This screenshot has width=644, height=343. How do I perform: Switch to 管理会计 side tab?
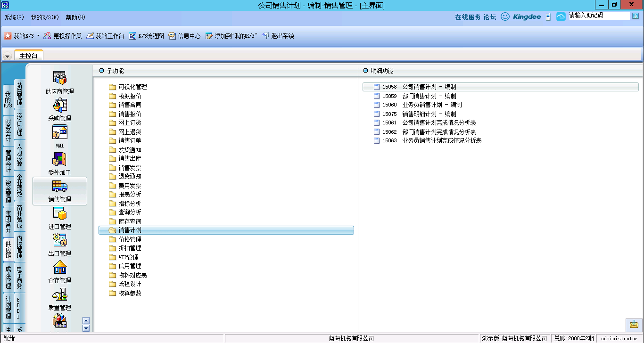tap(8, 161)
